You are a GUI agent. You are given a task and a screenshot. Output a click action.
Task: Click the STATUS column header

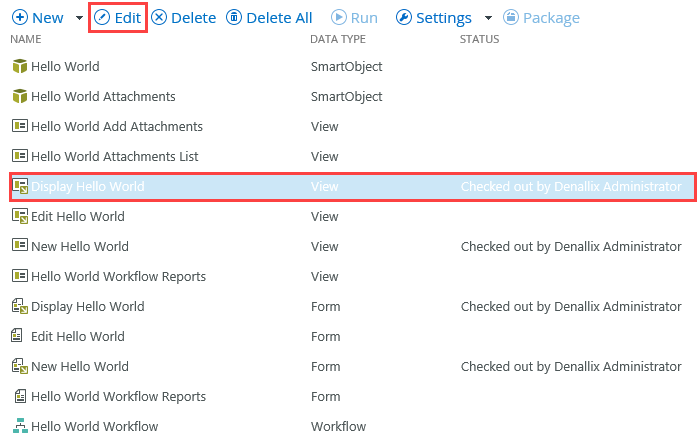[x=479, y=40]
